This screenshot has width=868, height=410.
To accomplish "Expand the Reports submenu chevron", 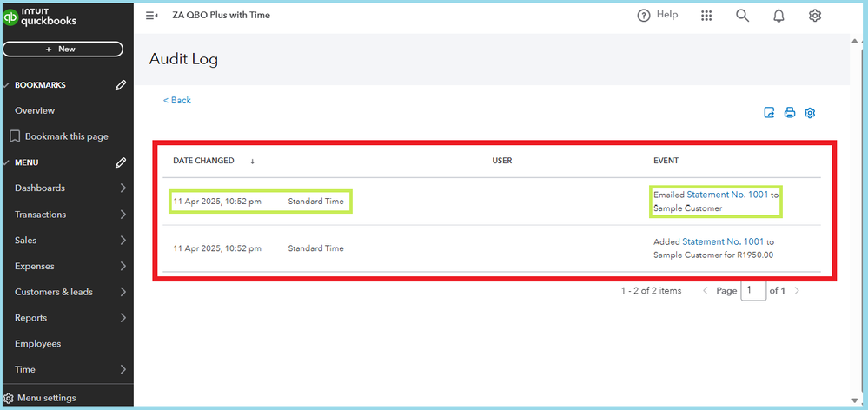I will click(123, 318).
